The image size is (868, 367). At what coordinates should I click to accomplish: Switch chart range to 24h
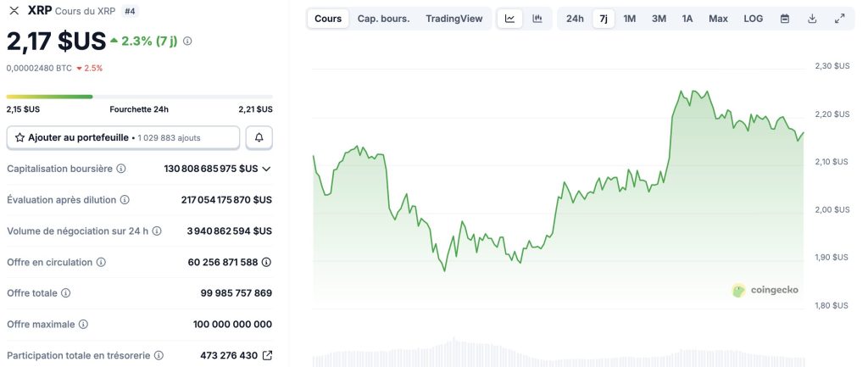pos(575,19)
